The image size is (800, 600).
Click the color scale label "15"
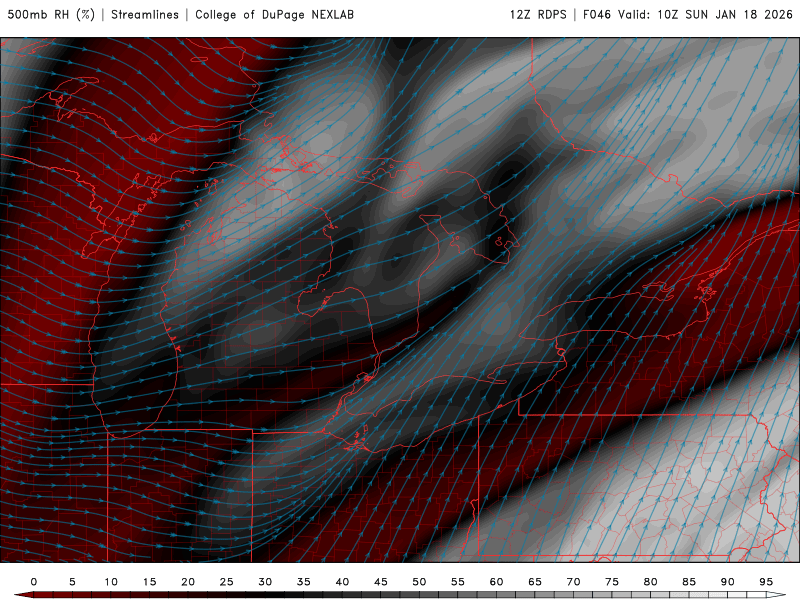[x=149, y=582]
